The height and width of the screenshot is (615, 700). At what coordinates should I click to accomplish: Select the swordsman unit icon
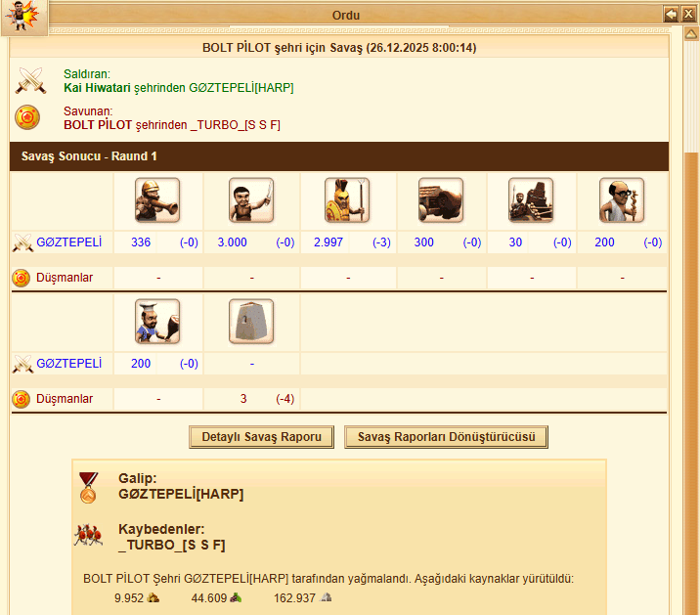[x=251, y=200]
